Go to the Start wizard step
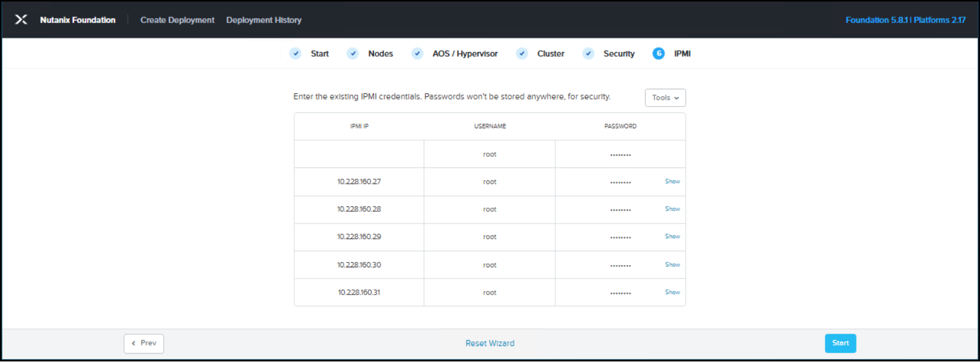 [320, 53]
